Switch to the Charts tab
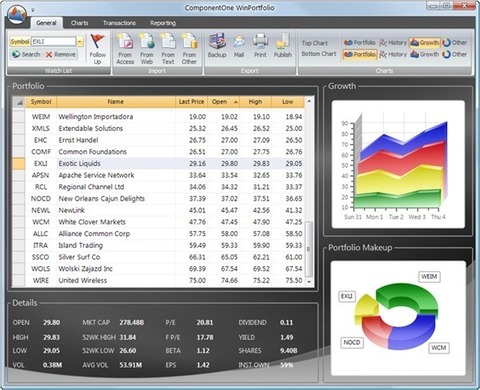The width and height of the screenshot is (480, 390). click(80, 23)
